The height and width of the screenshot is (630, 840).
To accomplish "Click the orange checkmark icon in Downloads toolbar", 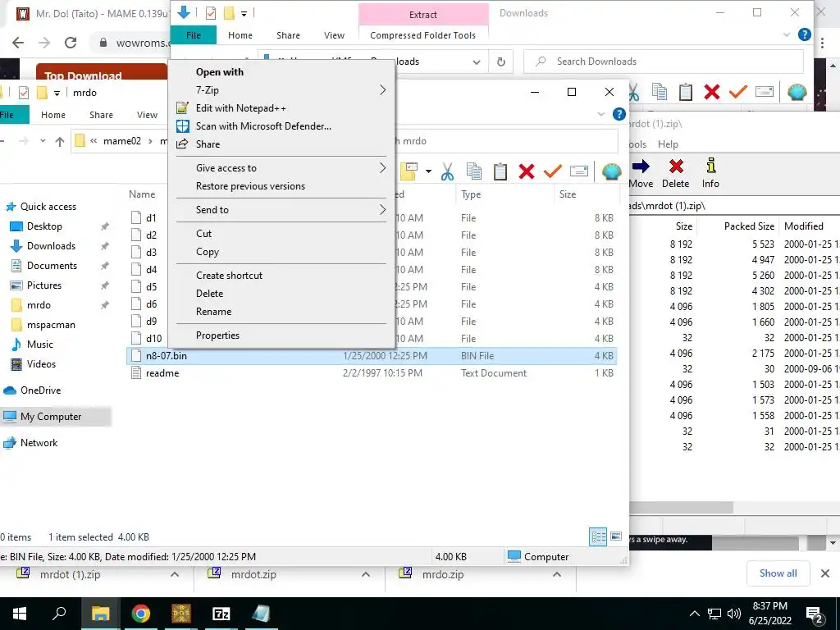I will [x=737, y=92].
